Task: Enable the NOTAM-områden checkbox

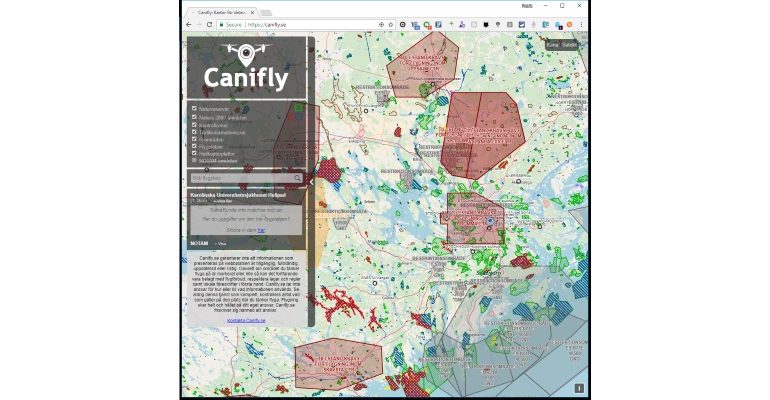Action: tap(194, 160)
